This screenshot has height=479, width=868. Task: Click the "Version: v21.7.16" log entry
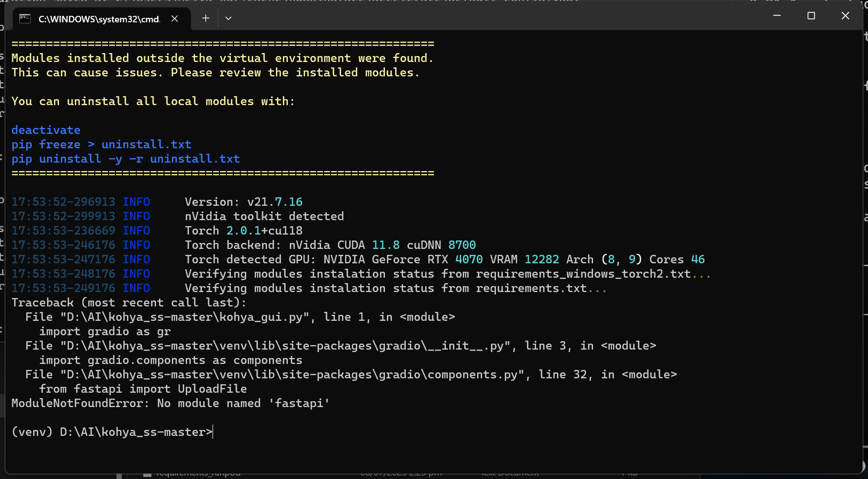(x=244, y=202)
